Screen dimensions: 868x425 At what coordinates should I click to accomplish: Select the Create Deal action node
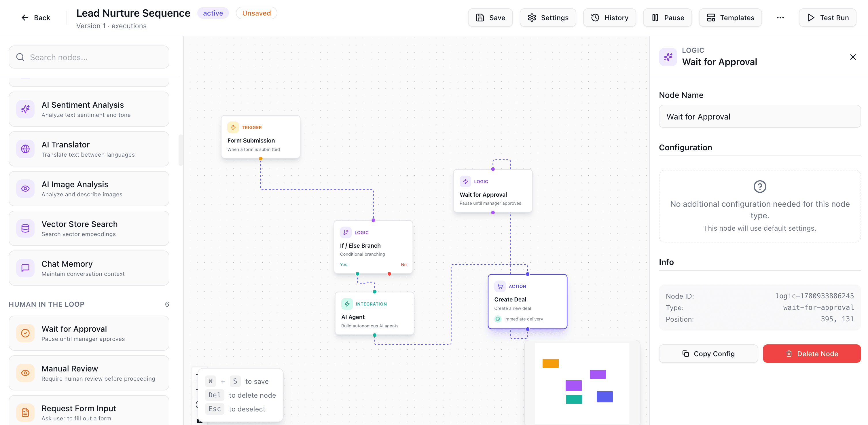[527, 301]
